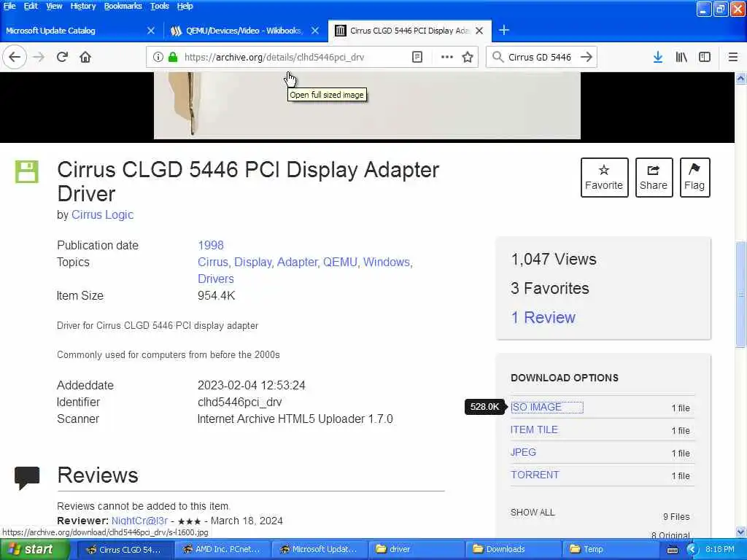
Task: Click the green padlock security icon
Action: (173, 57)
